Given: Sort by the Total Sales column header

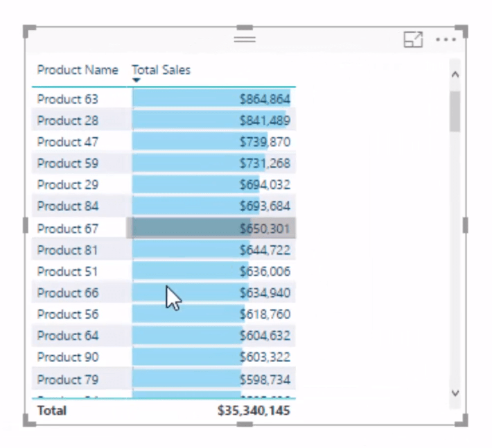Looking at the screenshot, I should coord(161,70).
